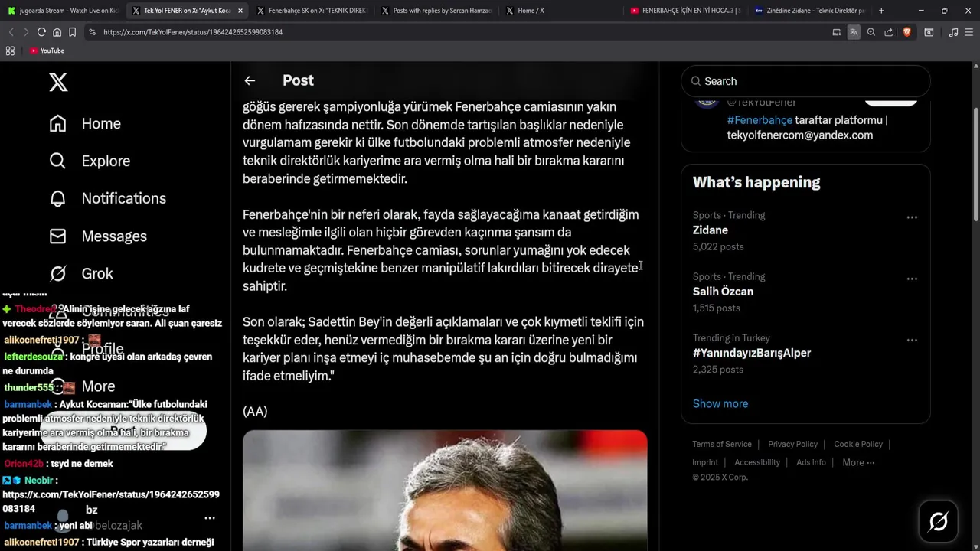This screenshot has width=980, height=551.
Task: Close the Tek Yol FENER tab
Action: click(240, 11)
